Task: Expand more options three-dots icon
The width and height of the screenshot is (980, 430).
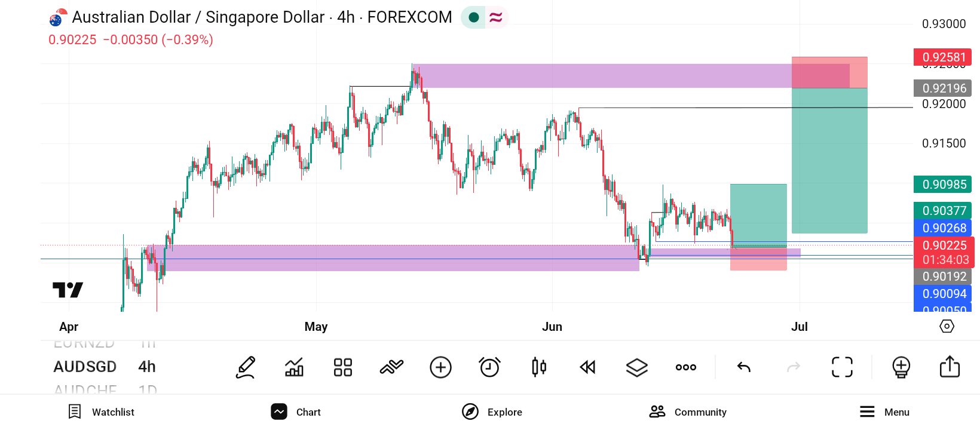Action: pyautogui.click(x=686, y=367)
